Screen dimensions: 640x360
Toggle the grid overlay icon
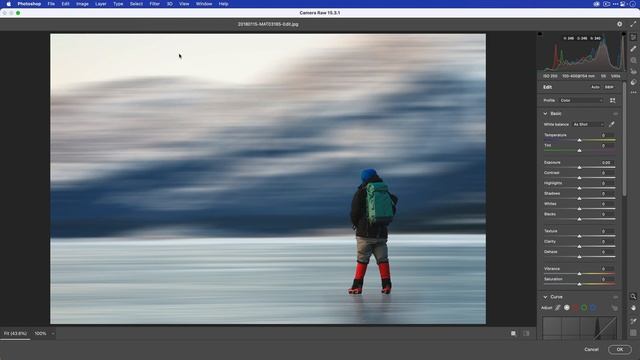click(x=633, y=333)
